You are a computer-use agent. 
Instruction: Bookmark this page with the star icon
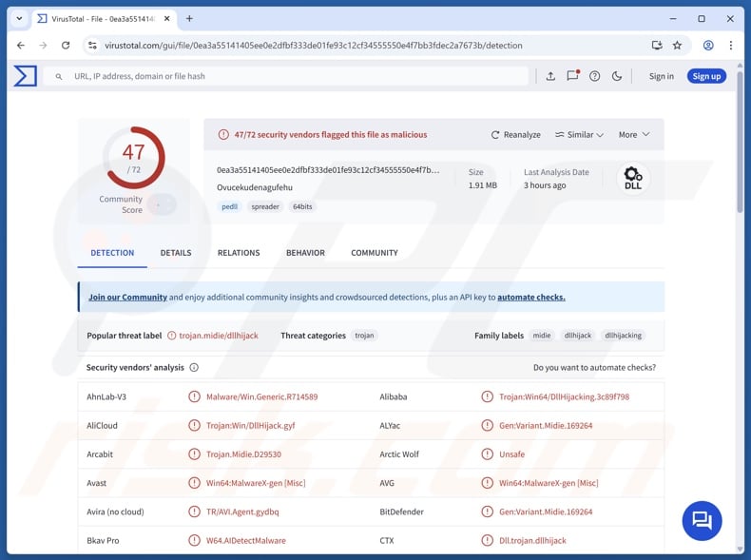[x=678, y=45]
